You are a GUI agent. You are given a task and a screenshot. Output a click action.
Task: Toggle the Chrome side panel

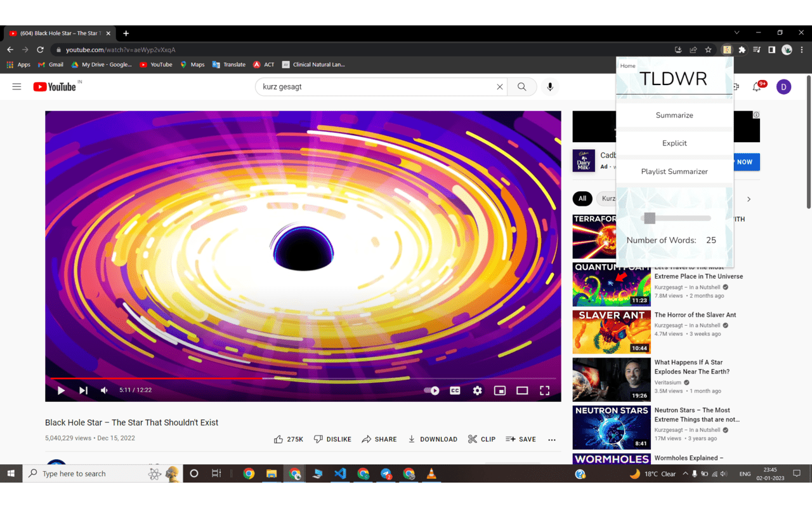point(771,50)
